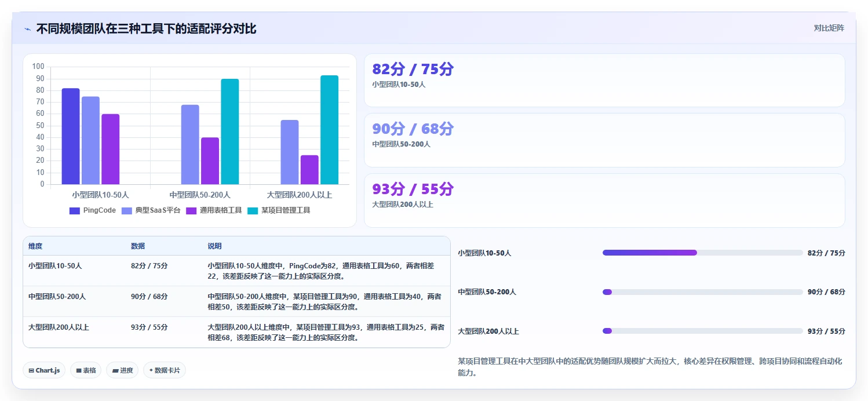
Task: Select 大型团队200人以上 cell in the table
Action: (59, 327)
